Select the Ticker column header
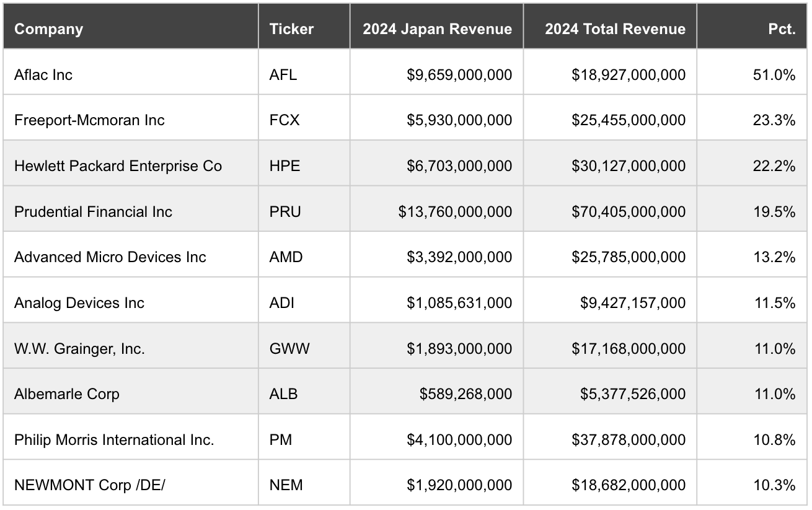Image resolution: width=812 pixels, height=510 pixels. click(x=304, y=26)
